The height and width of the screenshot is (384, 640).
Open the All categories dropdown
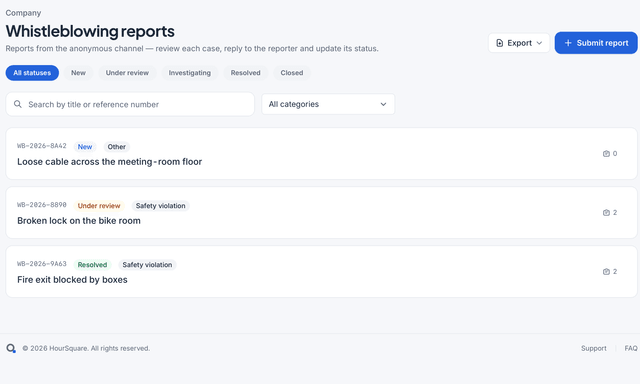328,104
